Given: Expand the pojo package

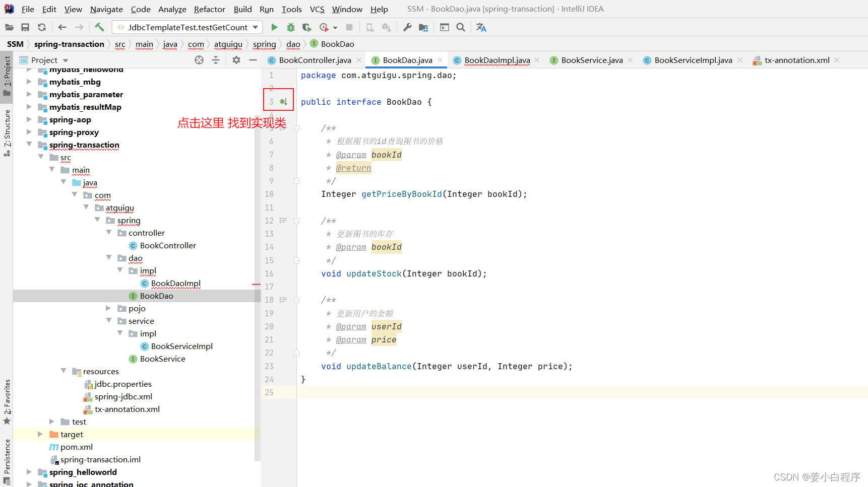Looking at the screenshot, I should coord(108,308).
